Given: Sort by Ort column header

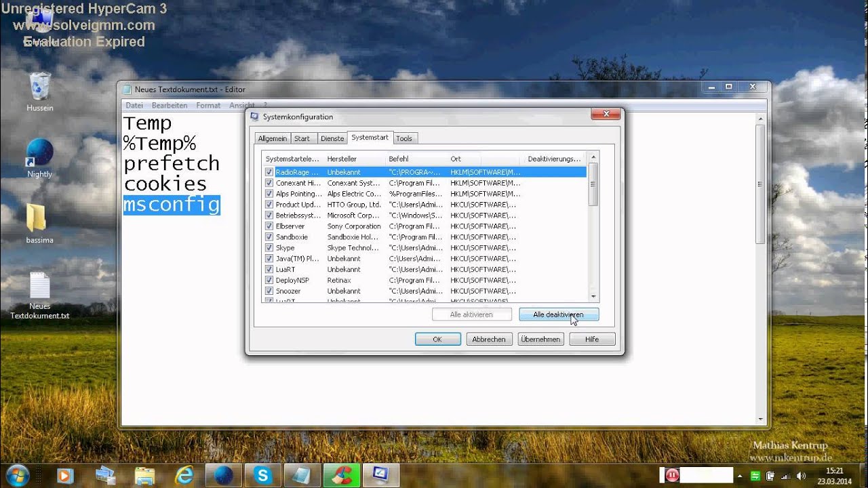Looking at the screenshot, I should [484, 159].
